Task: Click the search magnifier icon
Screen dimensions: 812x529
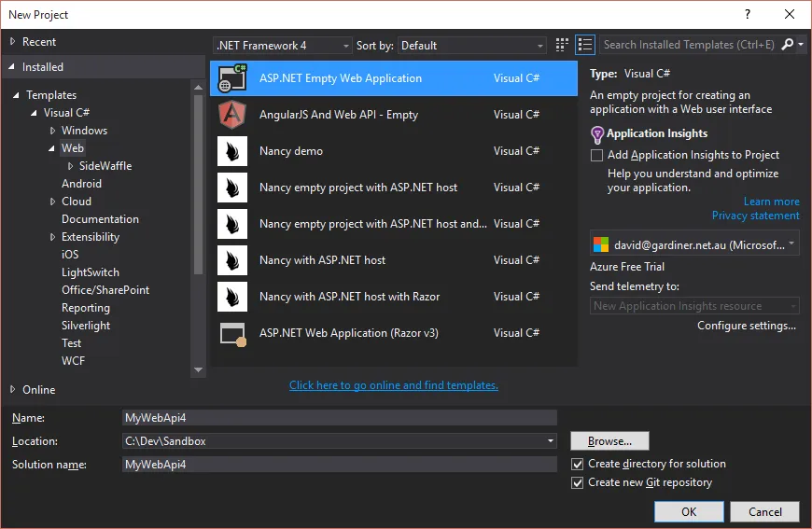Action: [x=788, y=45]
